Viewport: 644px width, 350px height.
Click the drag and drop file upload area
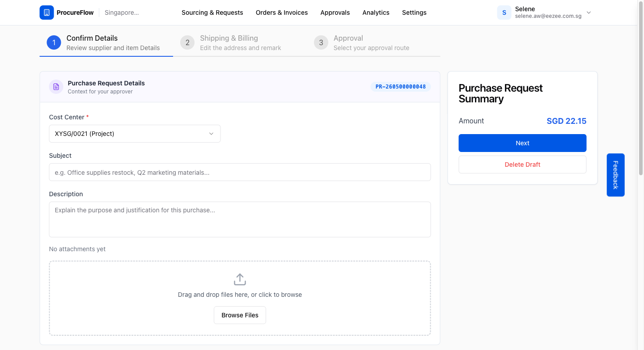pos(240,298)
